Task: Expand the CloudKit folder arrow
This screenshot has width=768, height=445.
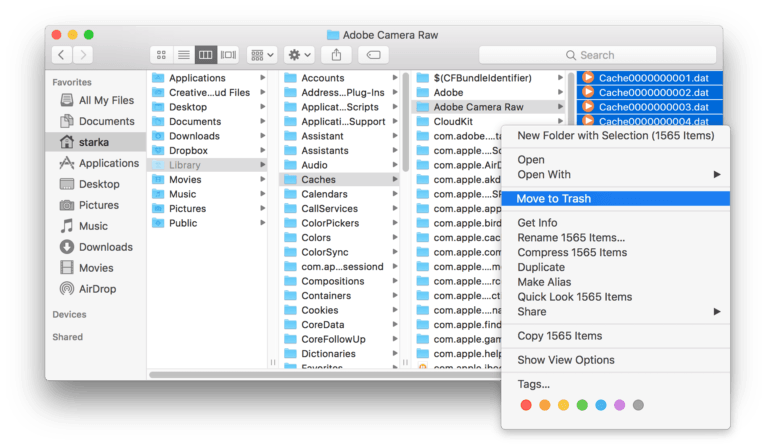Action: pos(560,121)
